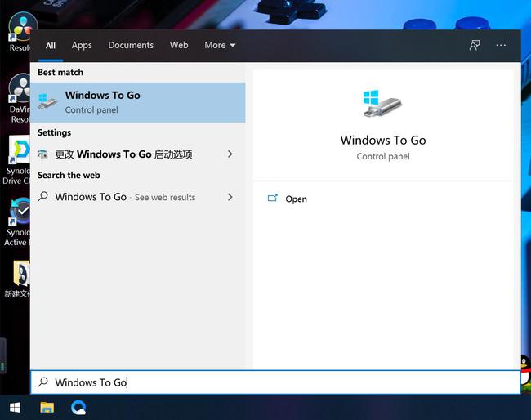The width and height of the screenshot is (531, 420).
Task: Expand the More filter dropdown
Action: coord(220,45)
